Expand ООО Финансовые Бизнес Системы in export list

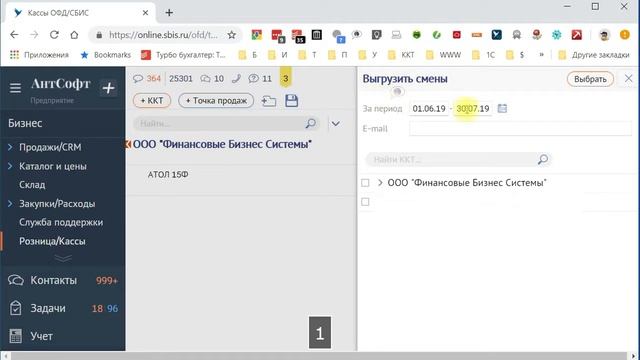380,182
